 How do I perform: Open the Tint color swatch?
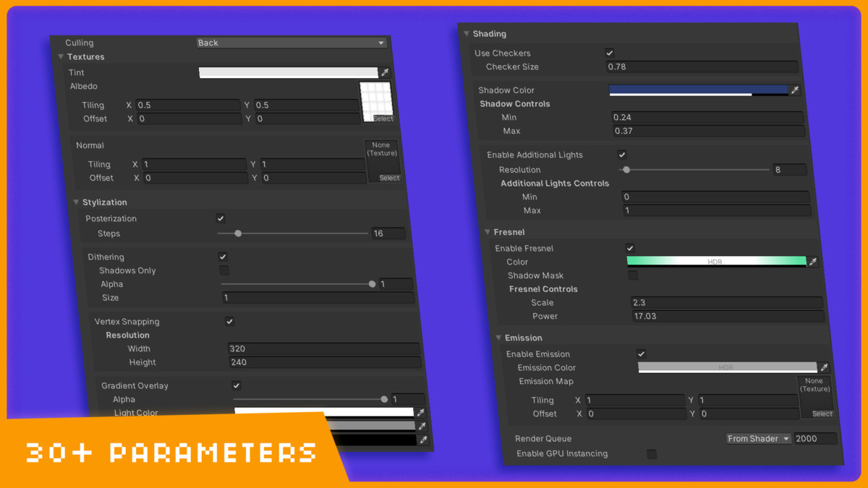point(289,72)
